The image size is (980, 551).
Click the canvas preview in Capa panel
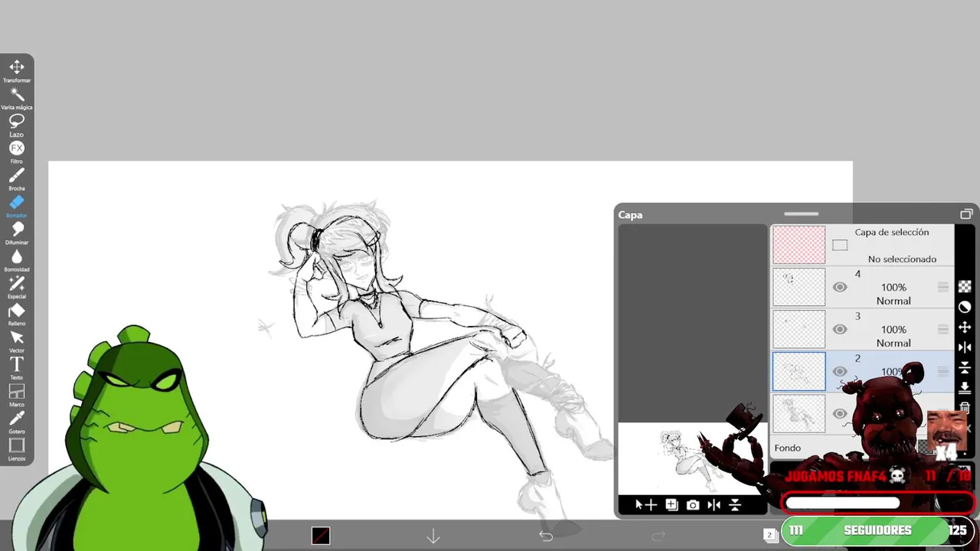(x=692, y=458)
